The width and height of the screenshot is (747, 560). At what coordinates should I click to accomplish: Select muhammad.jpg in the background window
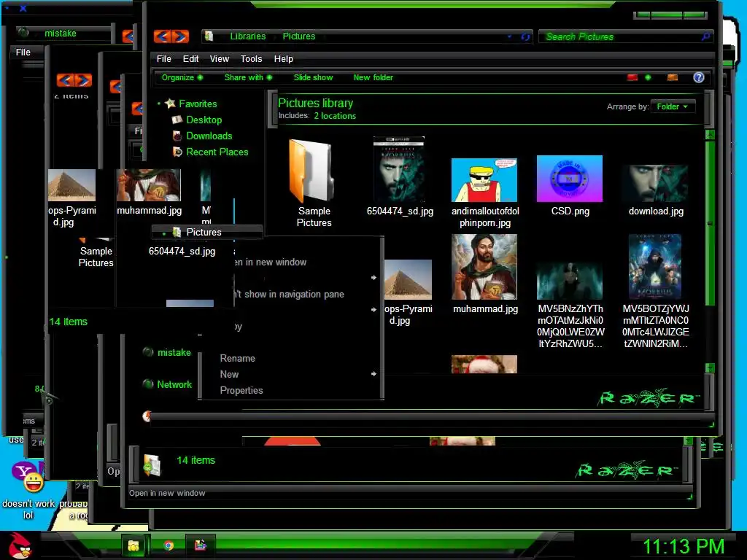tap(149, 185)
